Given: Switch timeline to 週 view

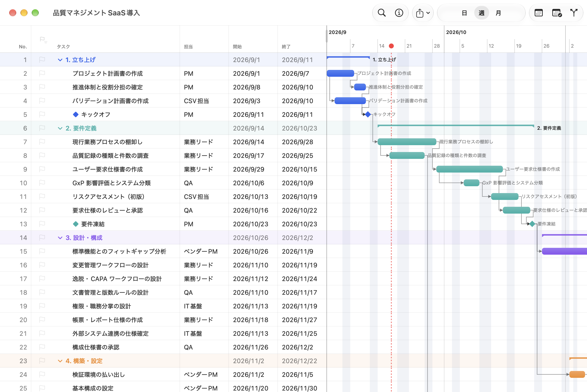Looking at the screenshot, I should pyautogui.click(x=481, y=13).
